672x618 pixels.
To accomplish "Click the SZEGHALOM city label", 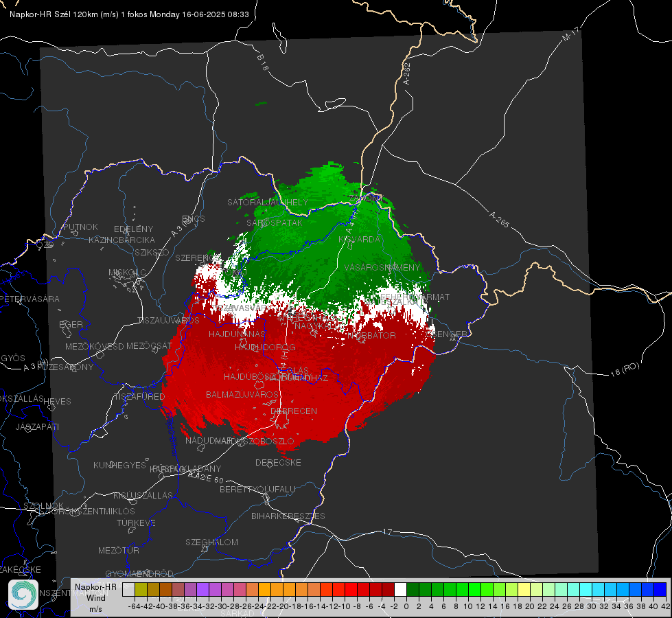I will [211, 542].
